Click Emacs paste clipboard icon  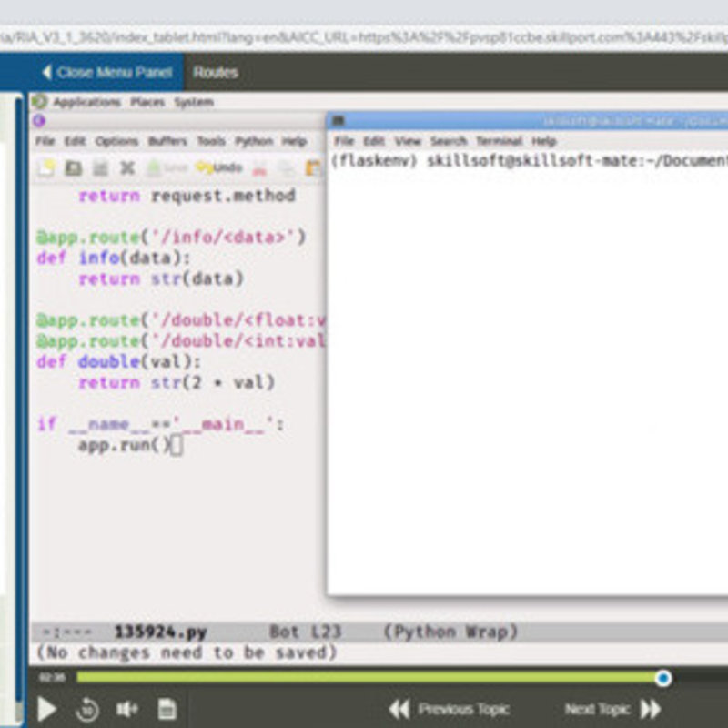(x=314, y=168)
